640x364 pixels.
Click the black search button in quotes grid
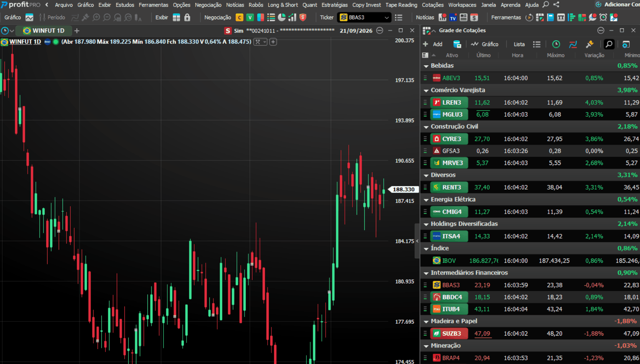coord(609,44)
